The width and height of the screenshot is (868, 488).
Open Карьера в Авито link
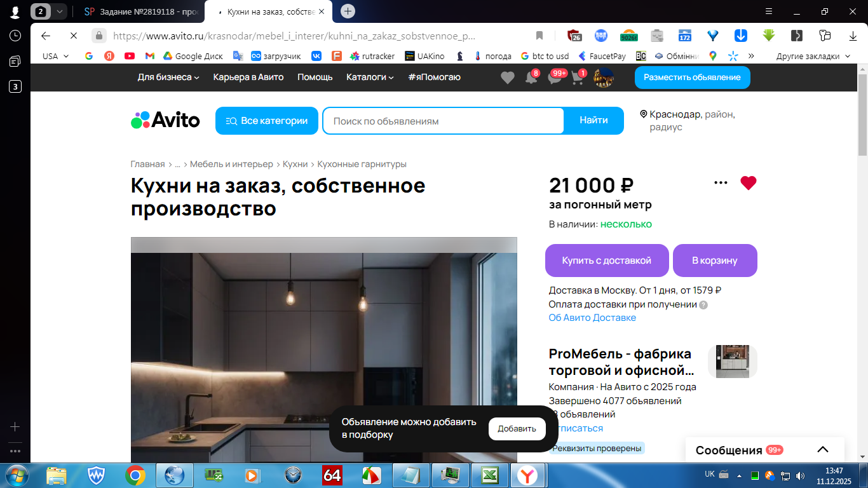click(x=248, y=77)
